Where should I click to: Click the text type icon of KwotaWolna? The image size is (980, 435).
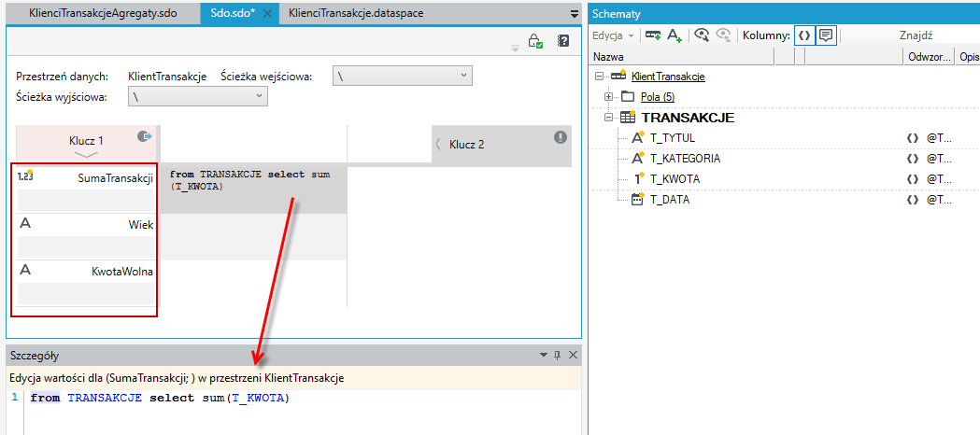pos(25,270)
